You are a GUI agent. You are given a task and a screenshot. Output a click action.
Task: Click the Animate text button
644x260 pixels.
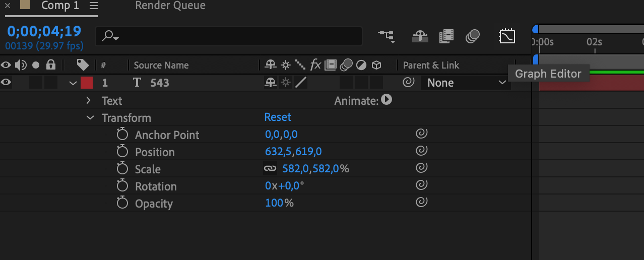(x=387, y=100)
